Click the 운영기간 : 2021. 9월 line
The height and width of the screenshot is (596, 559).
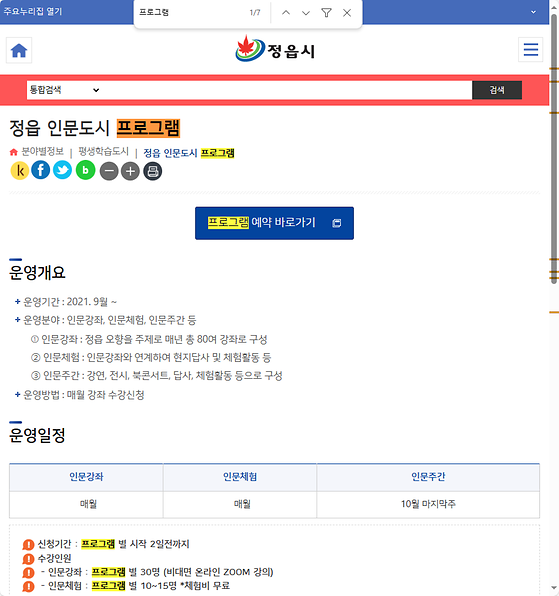(x=66, y=302)
